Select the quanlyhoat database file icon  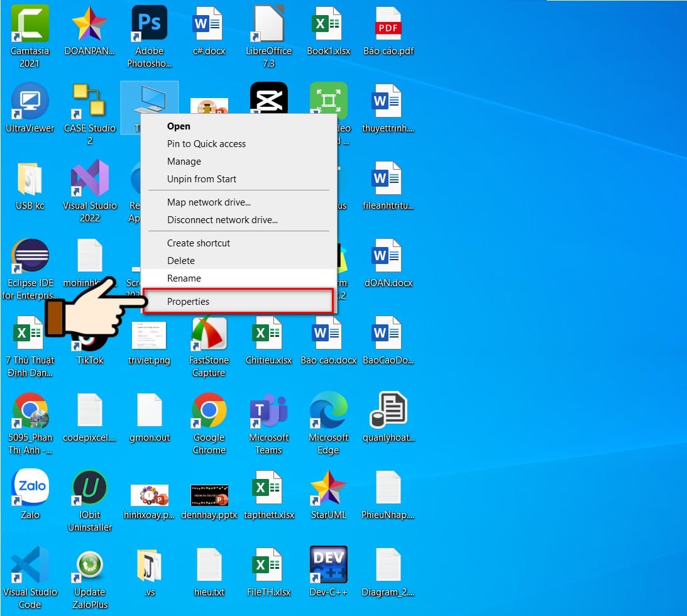(x=388, y=410)
